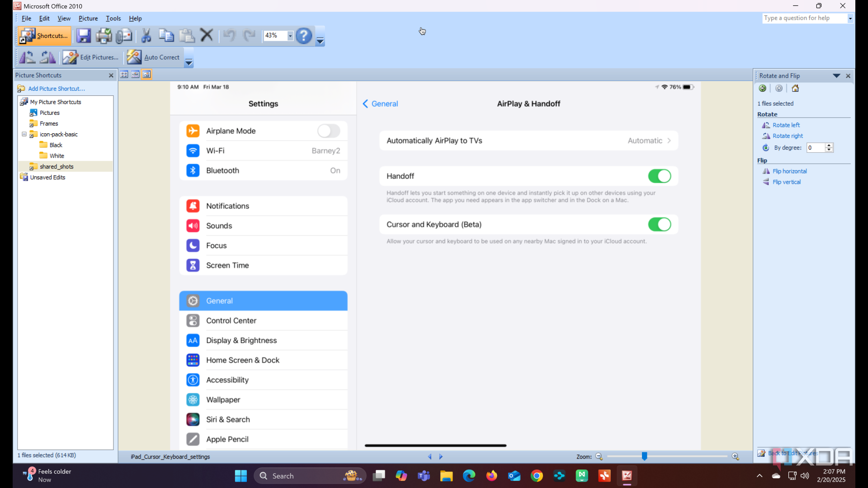Open the View menu
Viewport: 868px width, 488px height.
click(64, 19)
